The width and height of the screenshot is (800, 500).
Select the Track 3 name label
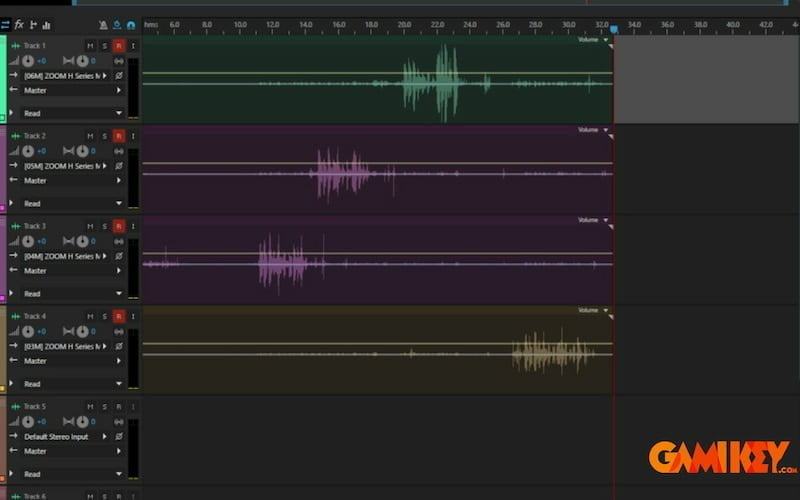point(35,226)
